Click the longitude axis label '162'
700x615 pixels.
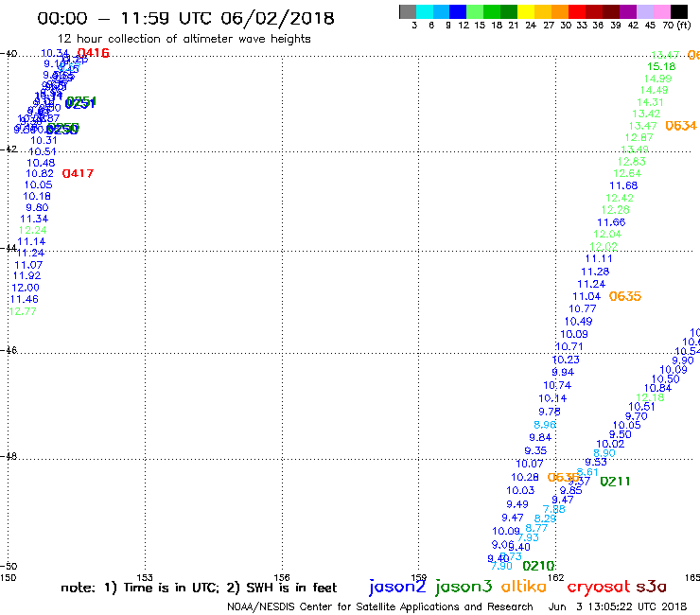(x=556, y=577)
